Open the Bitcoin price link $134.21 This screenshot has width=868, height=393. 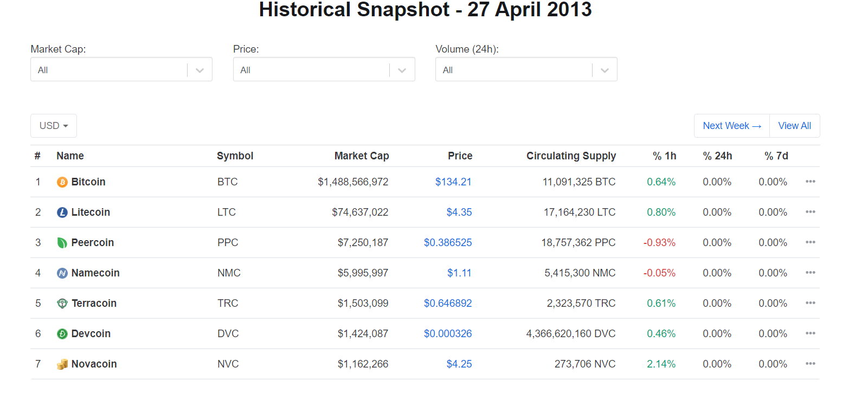click(453, 182)
